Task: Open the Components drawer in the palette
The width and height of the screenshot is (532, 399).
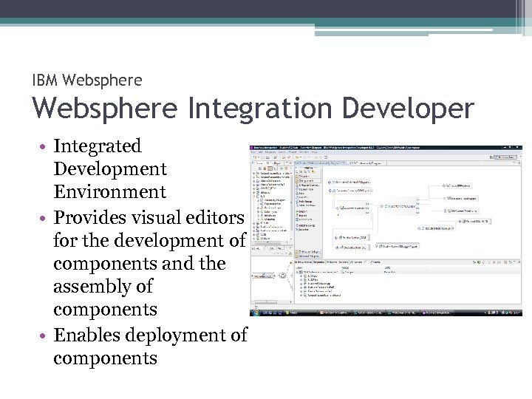Action: click(308, 181)
